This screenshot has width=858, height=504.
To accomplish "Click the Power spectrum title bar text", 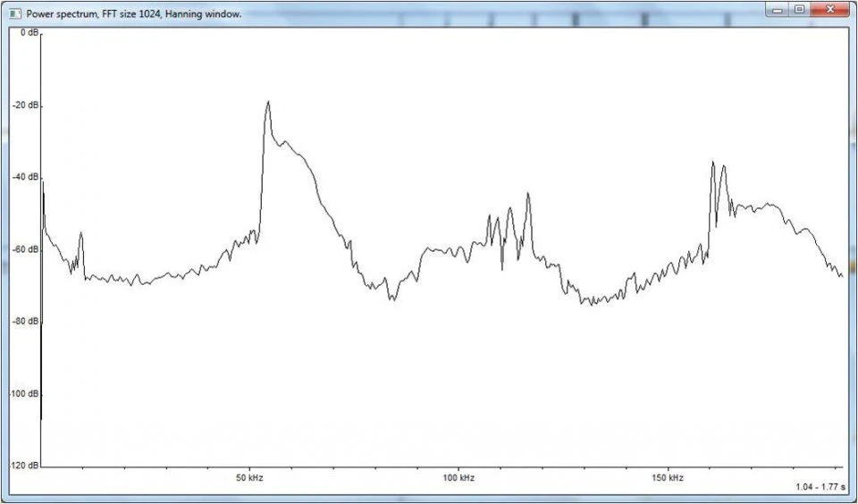I will pyautogui.click(x=134, y=14).
